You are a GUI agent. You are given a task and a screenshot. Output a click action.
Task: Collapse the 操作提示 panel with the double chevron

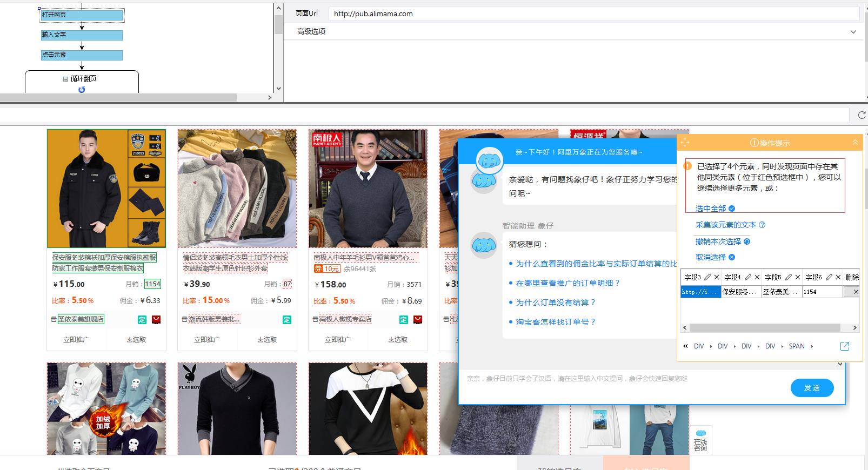pos(855,142)
